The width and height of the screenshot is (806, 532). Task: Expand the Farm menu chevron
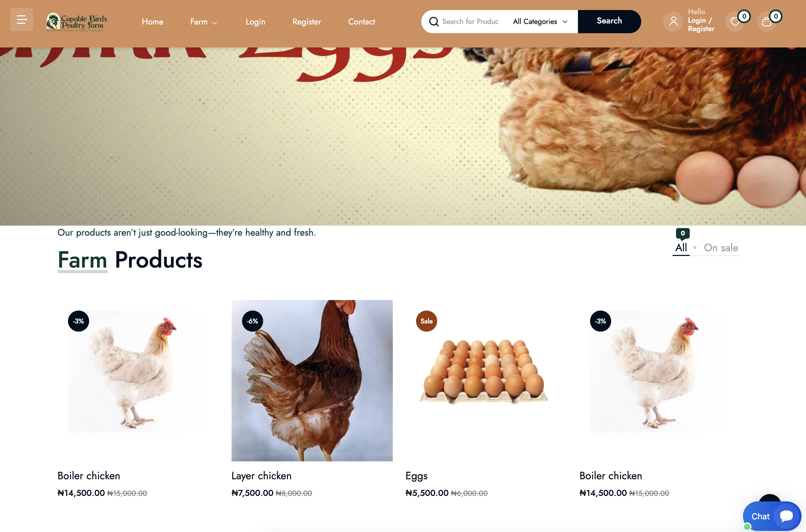pos(214,23)
